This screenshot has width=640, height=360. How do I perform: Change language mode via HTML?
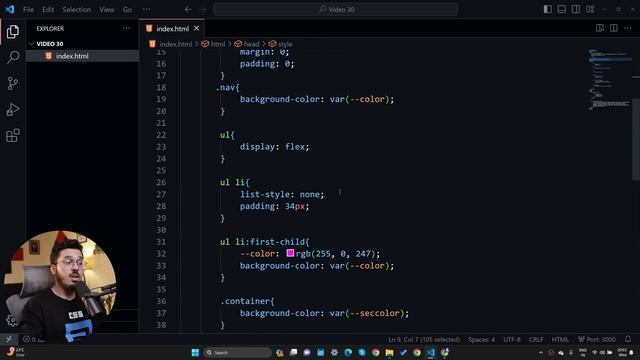click(560, 340)
